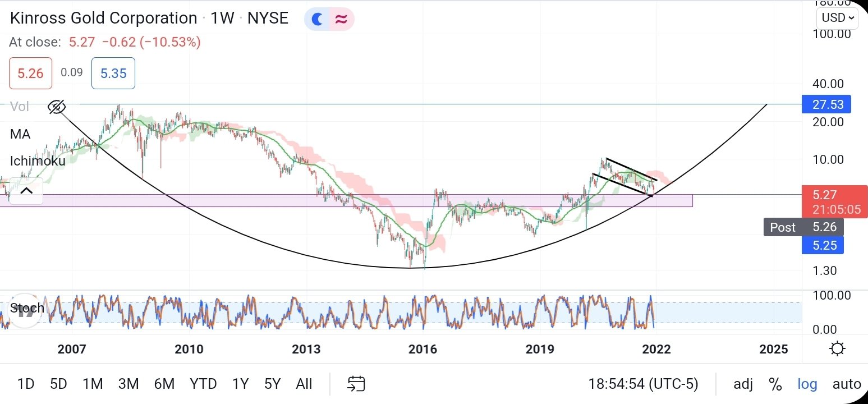Click the NYSE exchange label

click(268, 18)
